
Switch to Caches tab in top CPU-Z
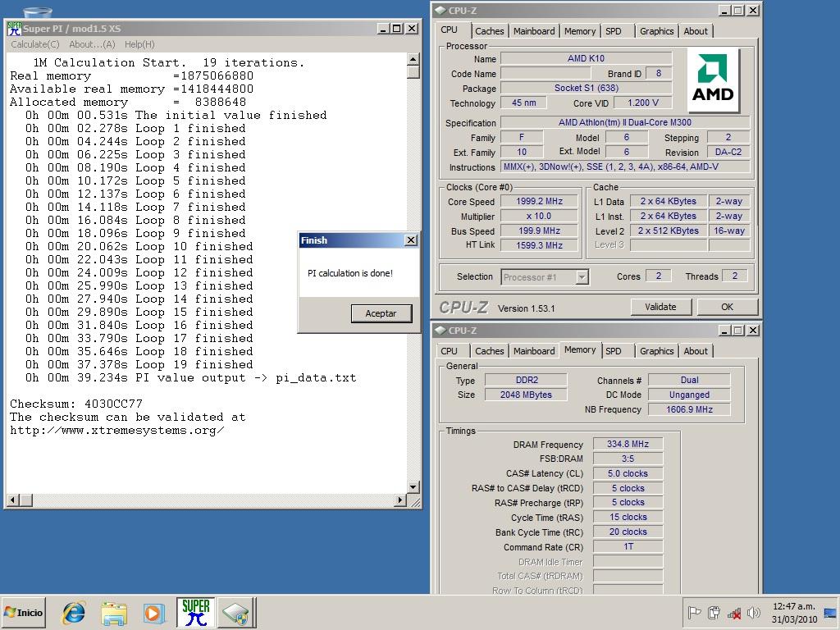[489, 31]
